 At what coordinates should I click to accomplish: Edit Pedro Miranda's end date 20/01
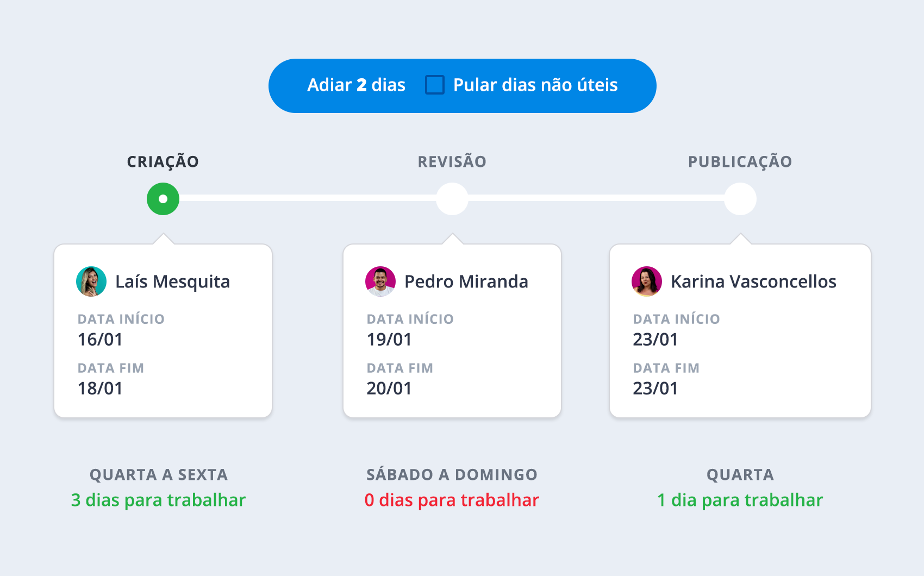(x=390, y=389)
